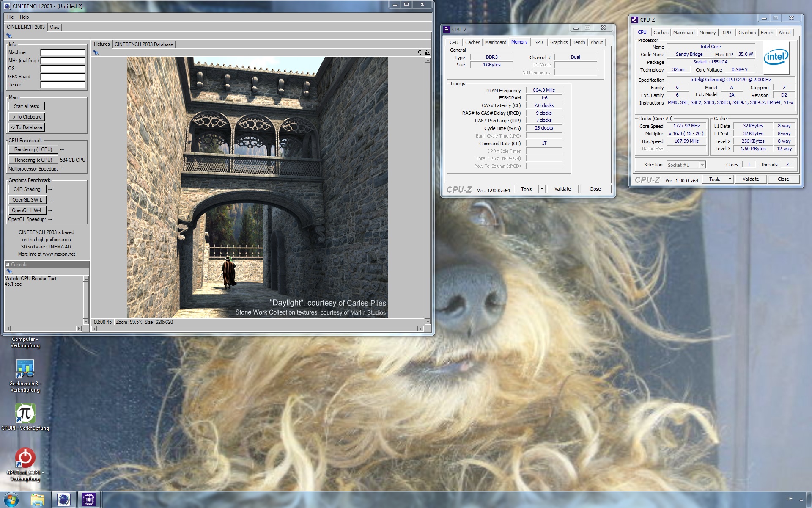812x508 pixels.
Task: Run Rendering (x CPU) benchmark
Action: click(x=33, y=160)
